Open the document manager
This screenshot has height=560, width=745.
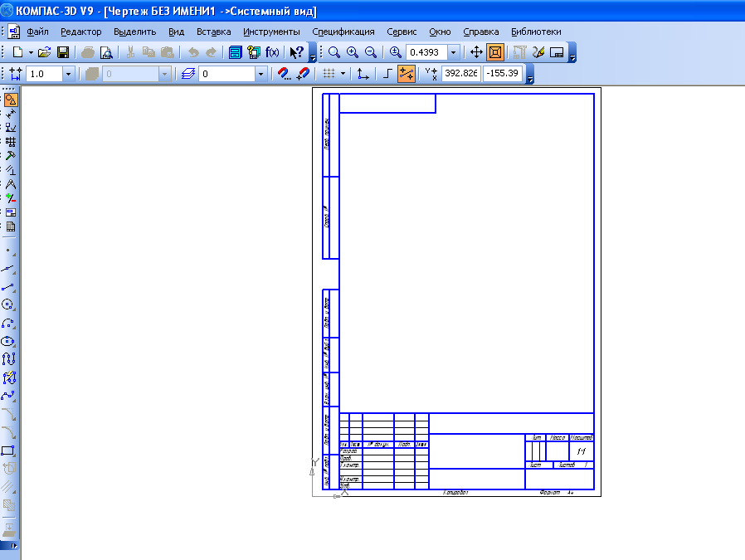(x=235, y=52)
